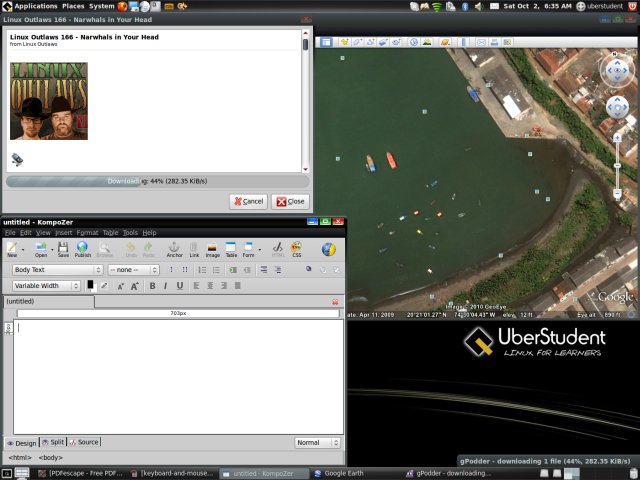Toggle the Google Earth sidebar button
This screenshot has width=640, height=480.
click(326, 42)
